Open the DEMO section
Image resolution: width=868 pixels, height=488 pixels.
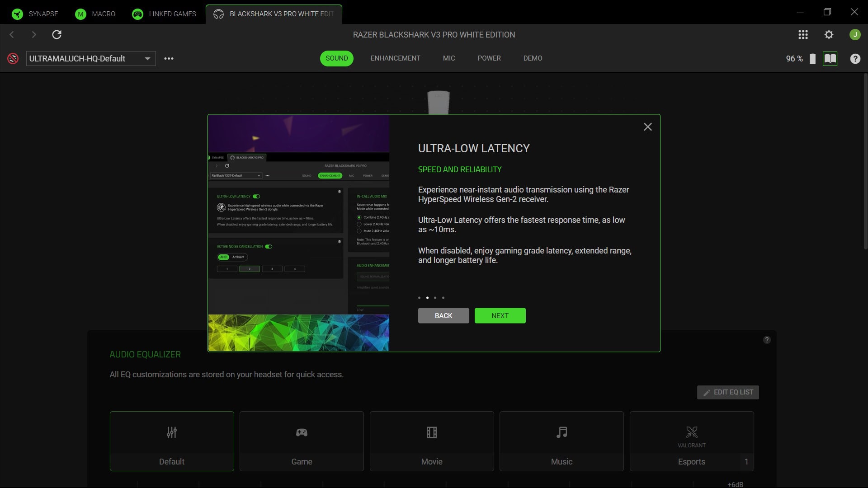click(533, 58)
